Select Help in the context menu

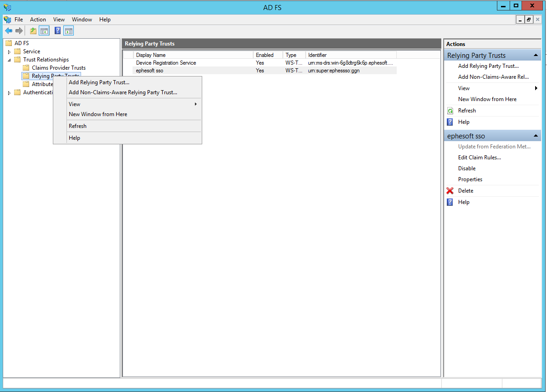(128, 138)
